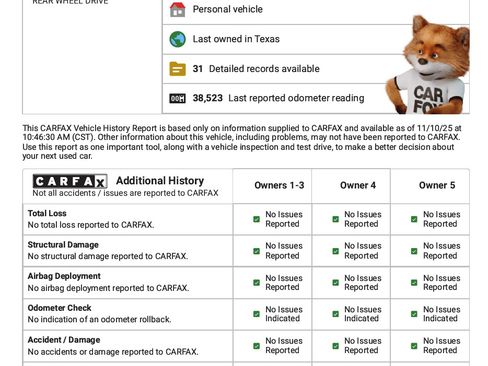Click Last reported odometer reading label
Screen dimensions: 488x366
pyautogui.click(x=296, y=98)
